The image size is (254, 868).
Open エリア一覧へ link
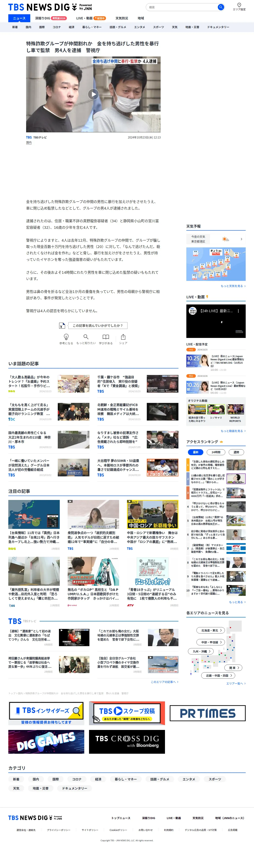point(236,683)
